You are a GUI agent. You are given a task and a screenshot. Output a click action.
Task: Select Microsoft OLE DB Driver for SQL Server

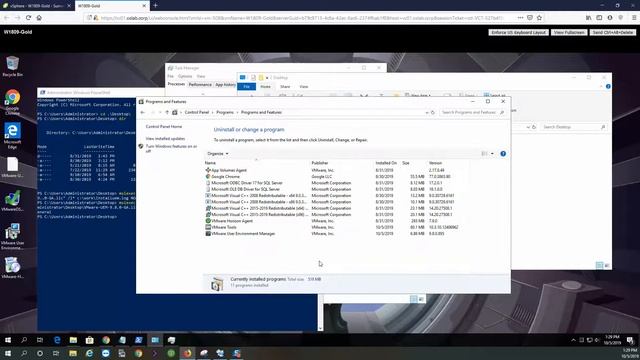pyautogui.click(x=245, y=189)
